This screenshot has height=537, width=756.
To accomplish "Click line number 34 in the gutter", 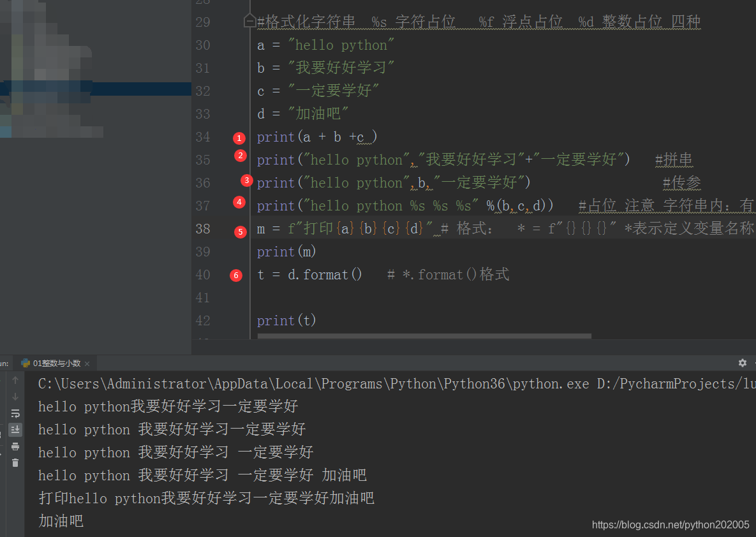I will 203,137.
